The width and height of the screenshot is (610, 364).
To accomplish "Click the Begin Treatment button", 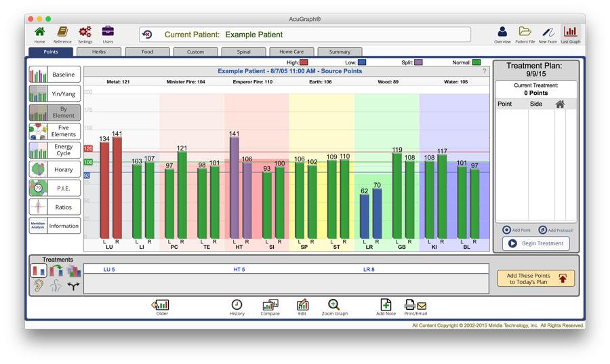I will click(535, 243).
